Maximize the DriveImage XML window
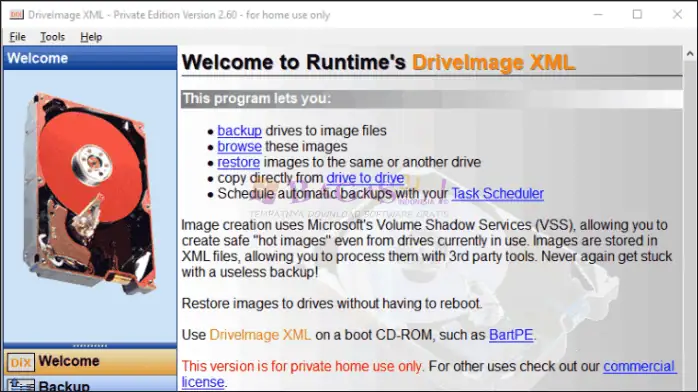This screenshot has height=392, width=698. (x=637, y=14)
